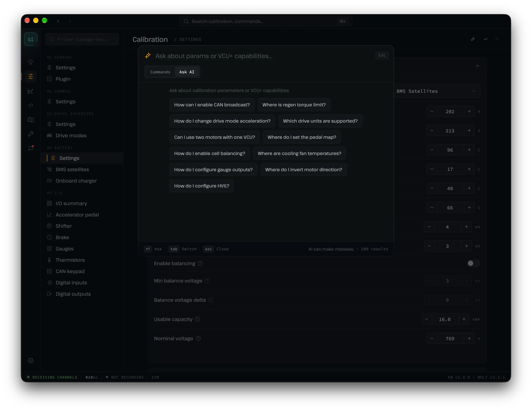
Task: Open BMS satellites in sidebar
Action: tap(82, 170)
